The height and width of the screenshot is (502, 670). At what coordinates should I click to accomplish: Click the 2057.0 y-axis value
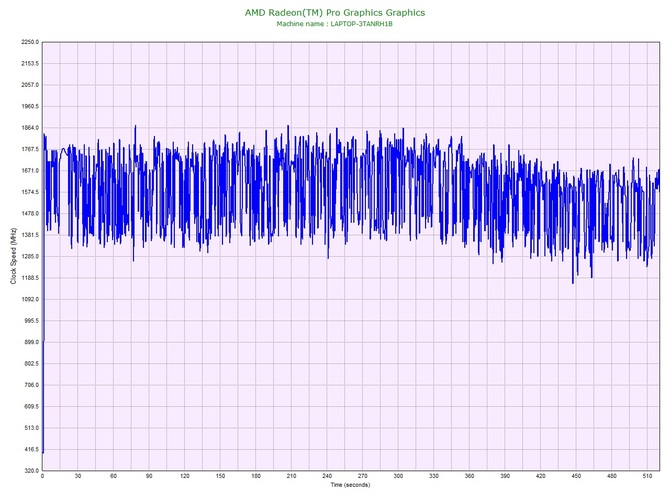[30, 85]
